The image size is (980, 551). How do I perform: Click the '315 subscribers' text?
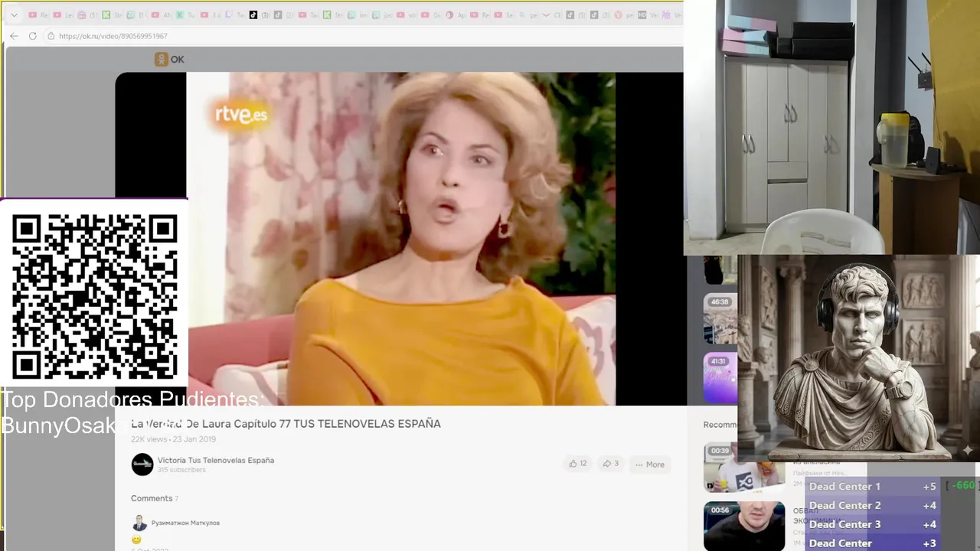181,470
